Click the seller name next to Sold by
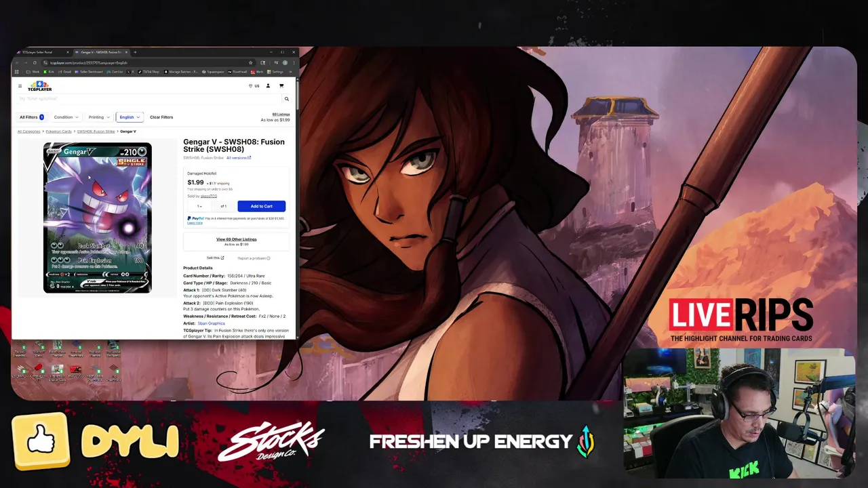 pyautogui.click(x=208, y=196)
